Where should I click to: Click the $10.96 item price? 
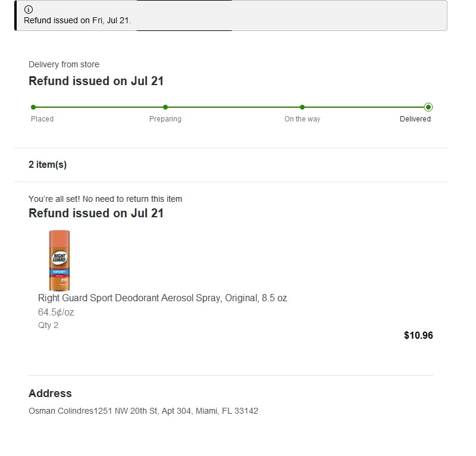click(x=418, y=335)
